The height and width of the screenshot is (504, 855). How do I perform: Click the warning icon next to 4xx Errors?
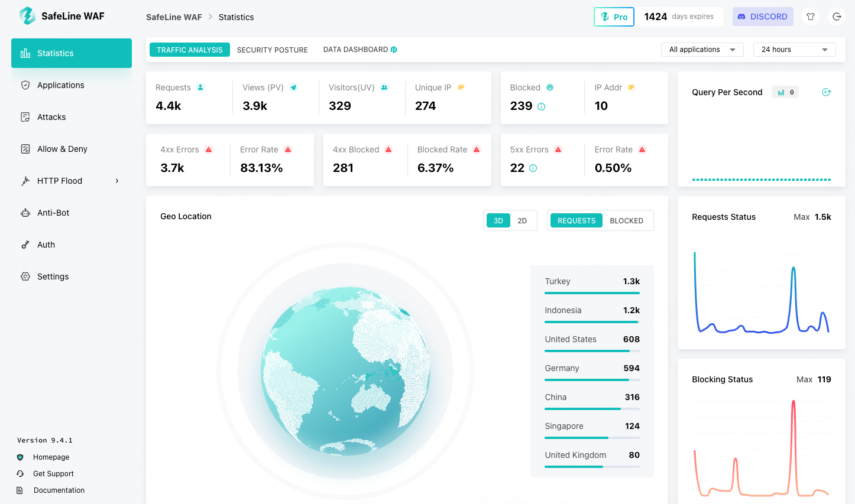209,149
